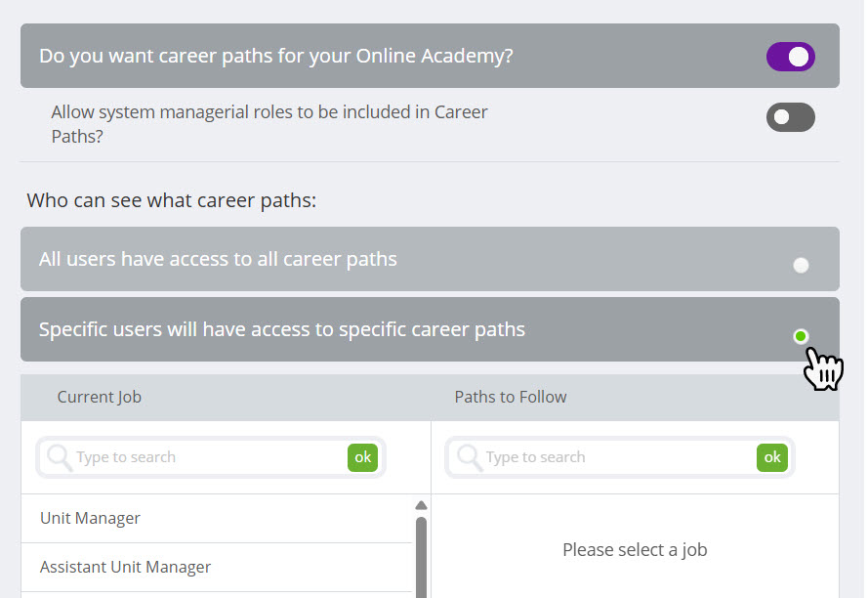868x598 pixels.
Task: Click the Current Job column header
Action: (x=99, y=397)
